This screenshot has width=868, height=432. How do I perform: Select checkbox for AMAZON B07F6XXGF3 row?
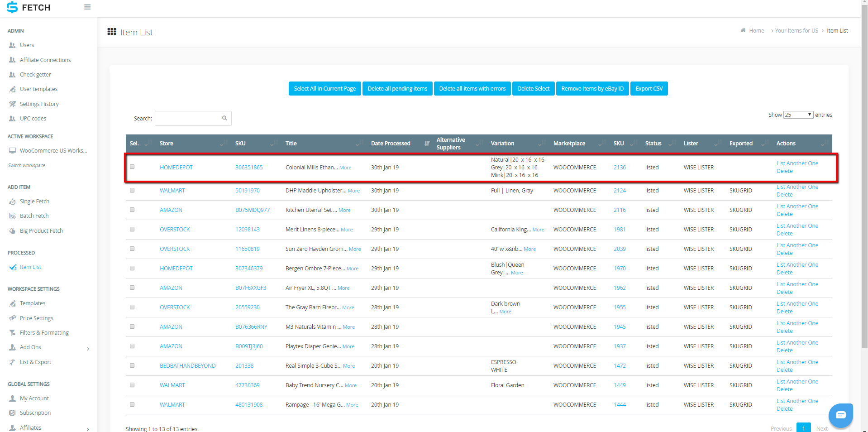point(132,288)
